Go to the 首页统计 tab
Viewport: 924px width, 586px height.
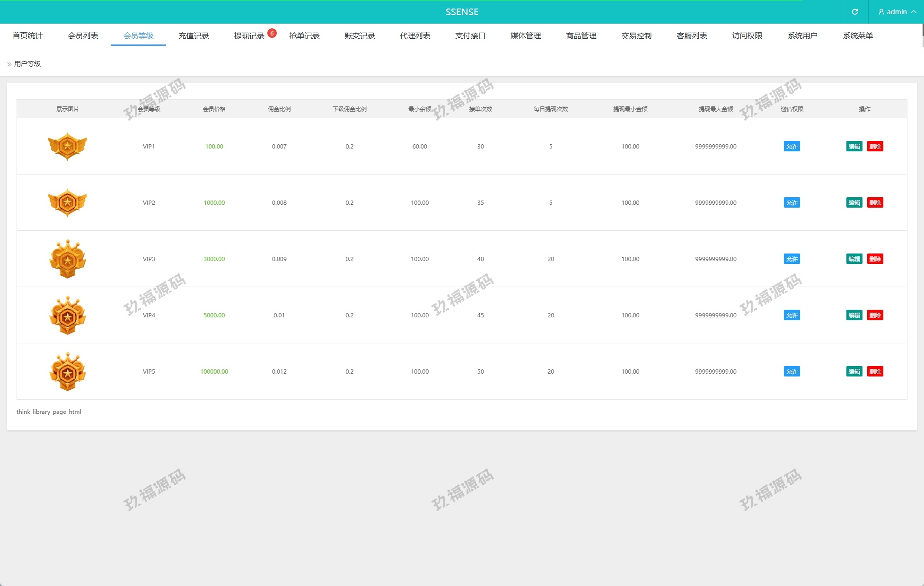tap(27, 36)
